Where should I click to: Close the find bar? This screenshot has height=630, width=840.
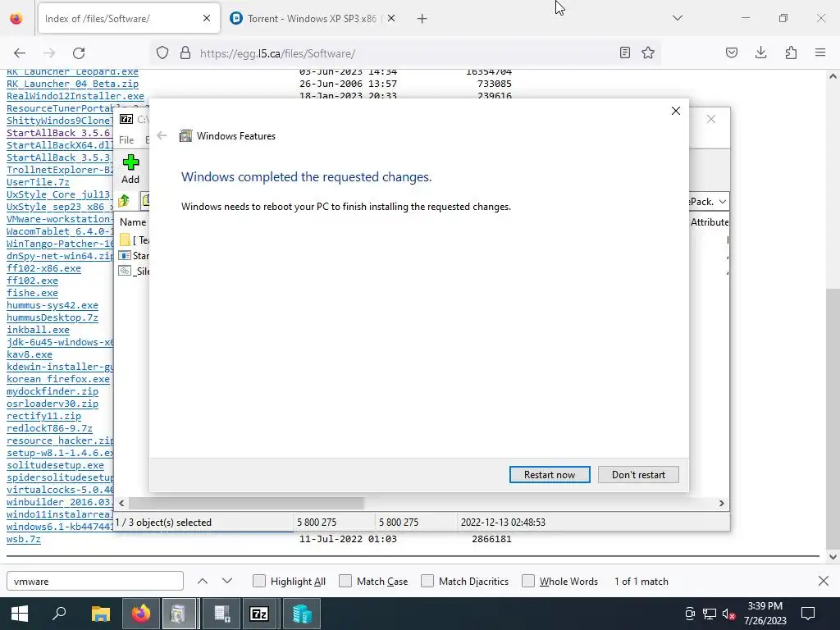pos(824,581)
